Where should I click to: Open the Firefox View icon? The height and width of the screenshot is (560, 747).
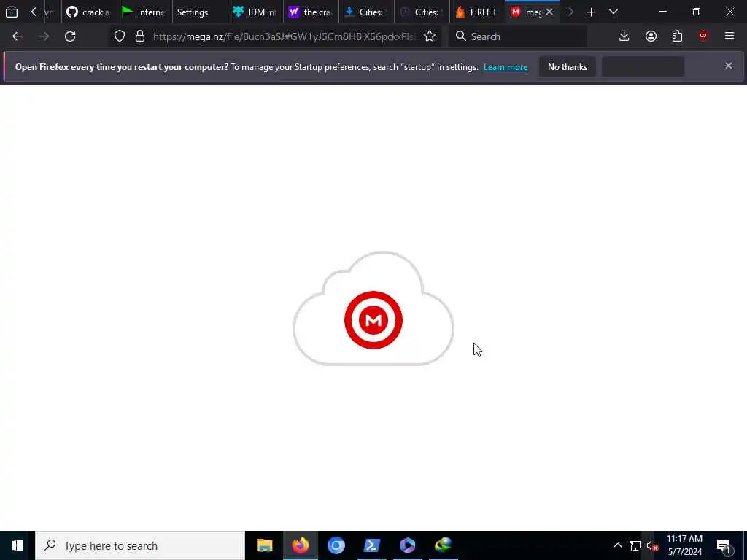12,12
